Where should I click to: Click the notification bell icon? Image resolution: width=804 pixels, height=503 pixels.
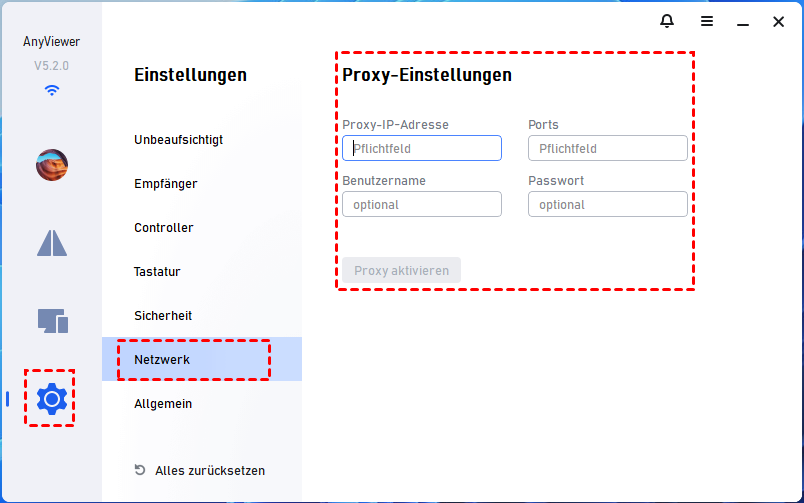667,21
